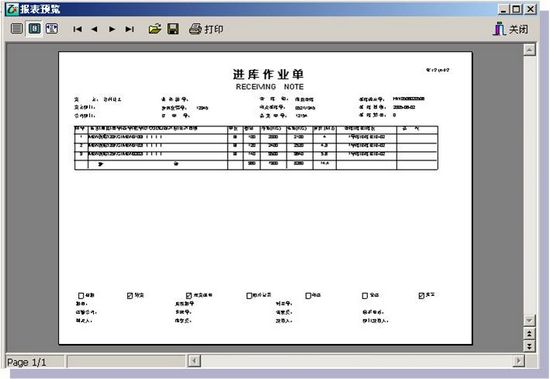Click the horizontal scrollbar left arrow
This screenshot has height=379, width=550.
[x=194, y=361]
